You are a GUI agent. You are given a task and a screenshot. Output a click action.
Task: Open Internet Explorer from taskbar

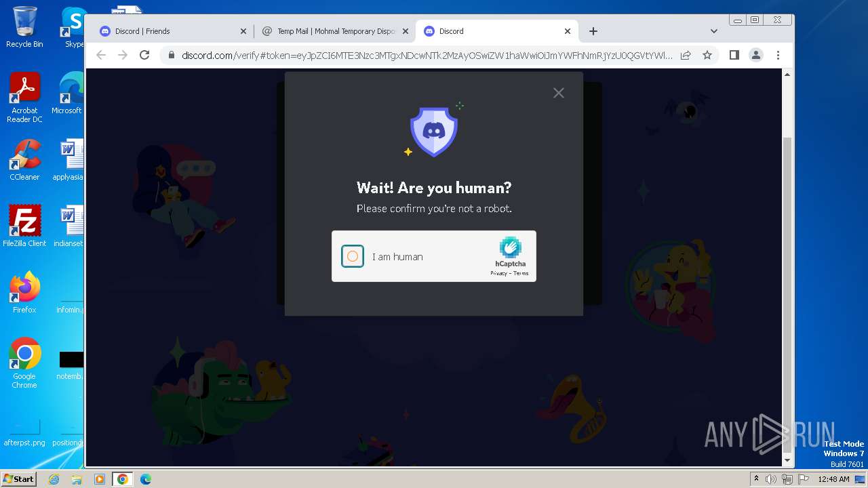pyautogui.click(x=54, y=479)
